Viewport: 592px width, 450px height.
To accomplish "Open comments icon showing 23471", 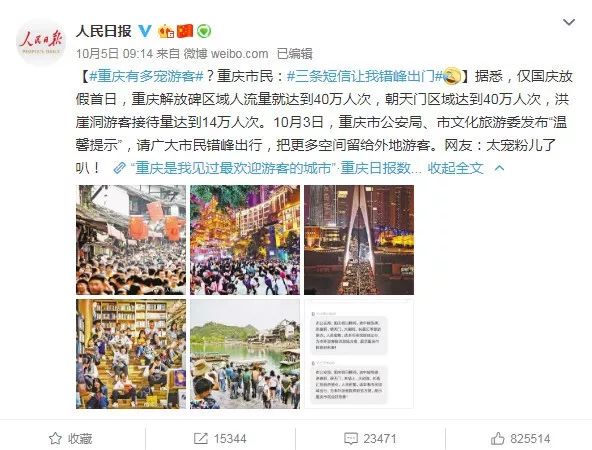I will 351,438.
